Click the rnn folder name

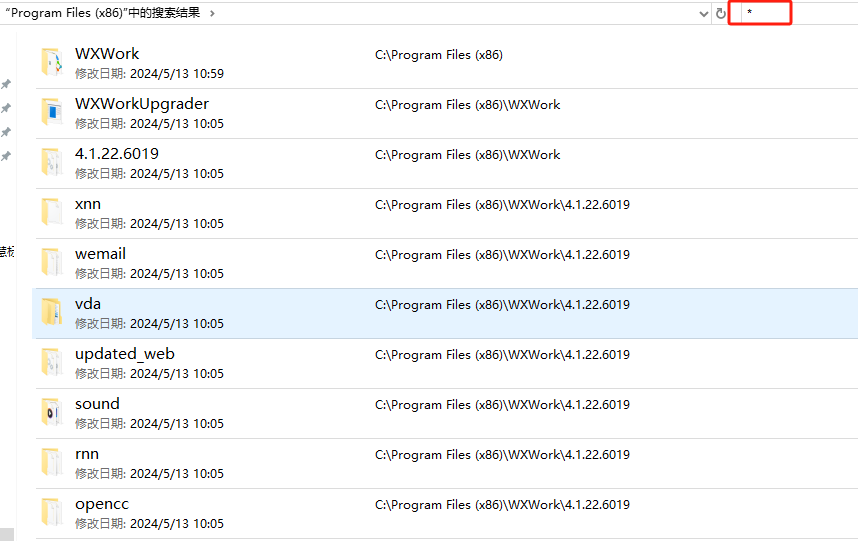[87, 454]
